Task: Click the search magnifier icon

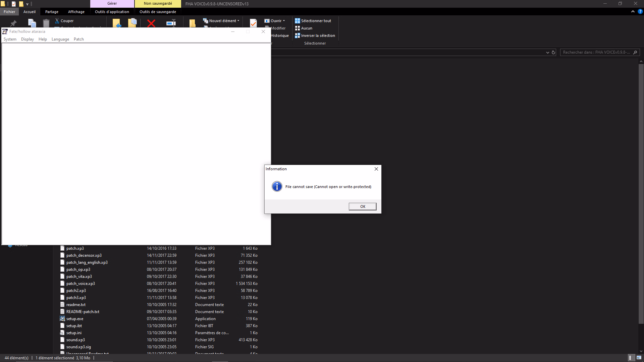Action: tap(635, 52)
